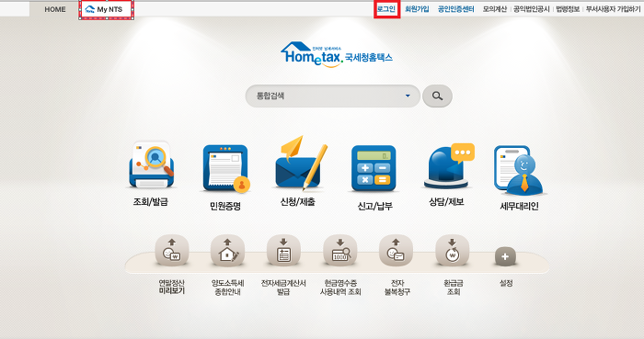Click the magnifier search button
Screen dimensions: 644x339
(437, 96)
